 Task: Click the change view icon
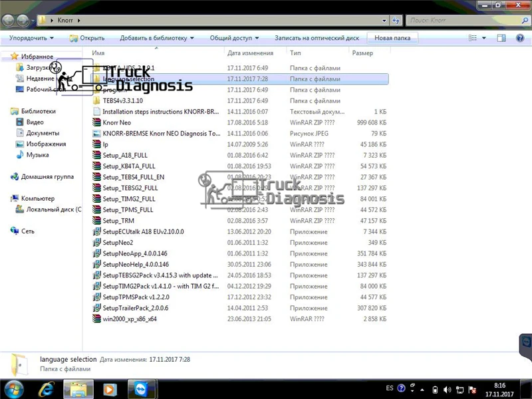click(x=473, y=38)
